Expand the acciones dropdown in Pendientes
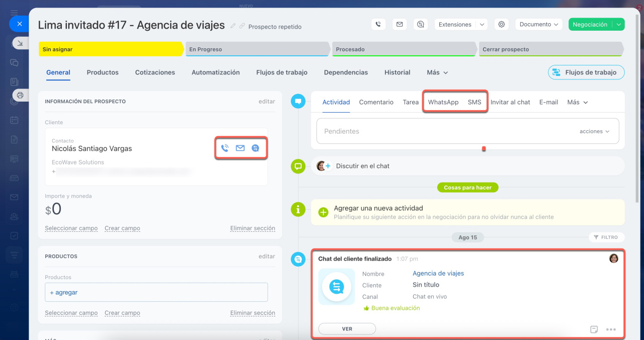644x340 pixels. (x=594, y=131)
